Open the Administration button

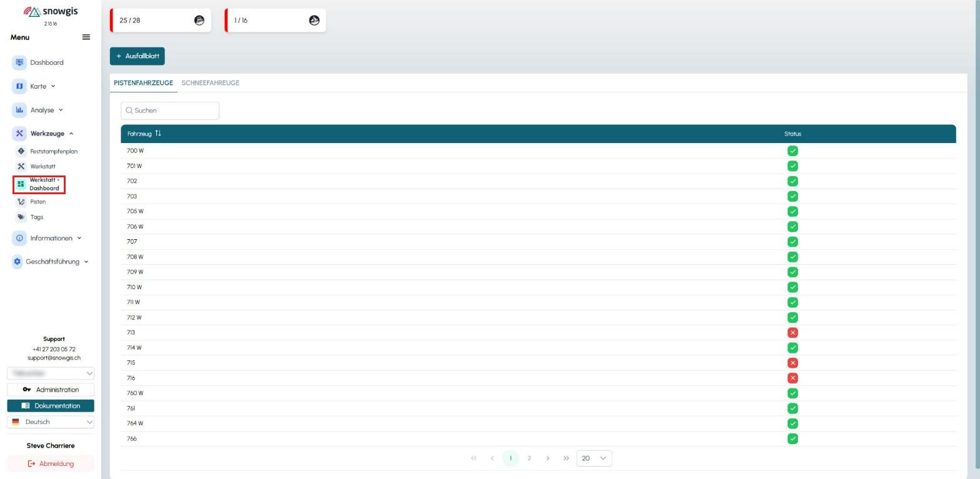pos(51,390)
